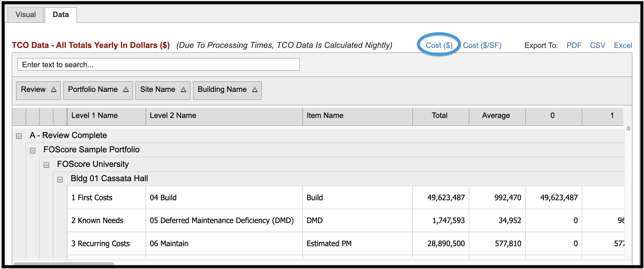
Task: Switch to Cost ($/SF) view
Action: pos(482,45)
